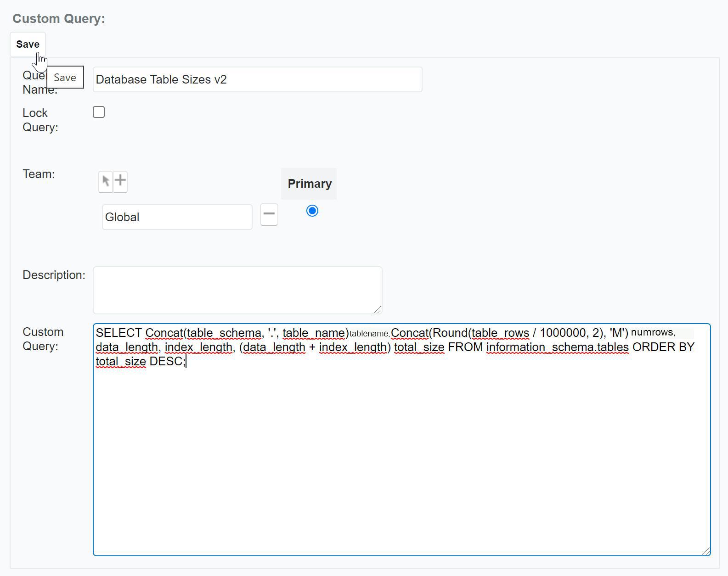Click the Lock Query label
The height and width of the screenshot is (576, 728).
coord(40,120)
